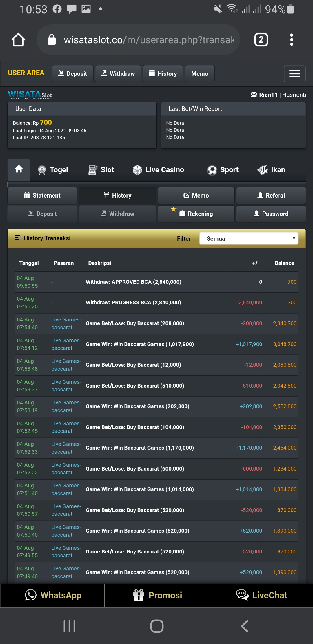Screen dimensions: 313x644
Task: Open the Password settings button
Action: tap(271, 214)
